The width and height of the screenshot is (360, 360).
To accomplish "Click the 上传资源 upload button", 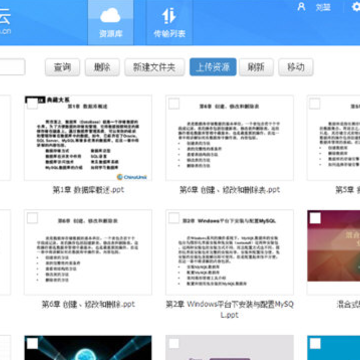I will pos(213,67).
